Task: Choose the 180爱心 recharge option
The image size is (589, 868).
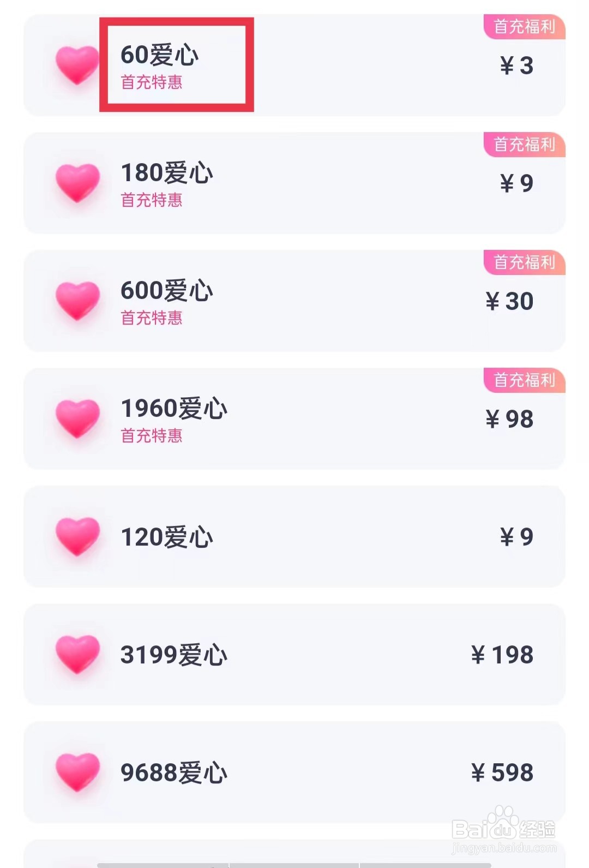Action: [x=294, y=183]
